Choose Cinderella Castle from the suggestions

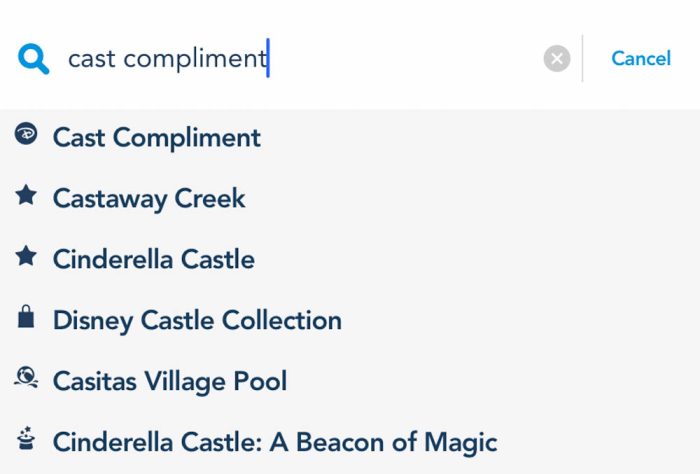tap(350, 259)
